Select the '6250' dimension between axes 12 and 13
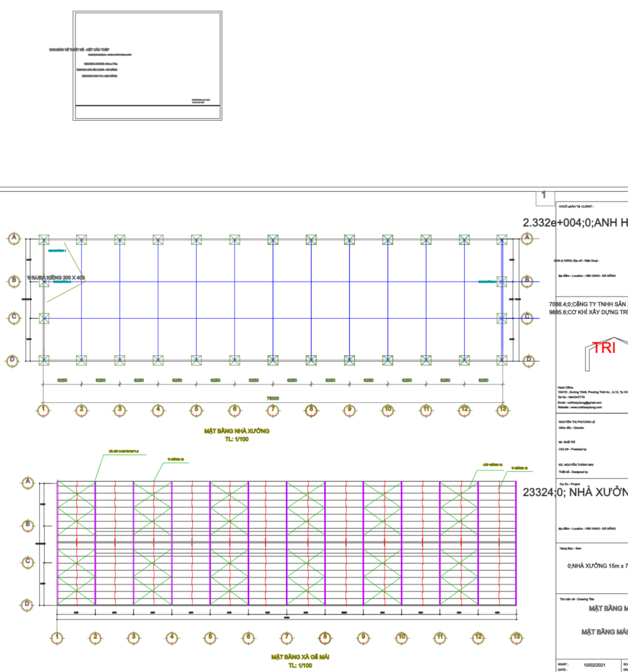The image size is (628, 672). [483, 380]
